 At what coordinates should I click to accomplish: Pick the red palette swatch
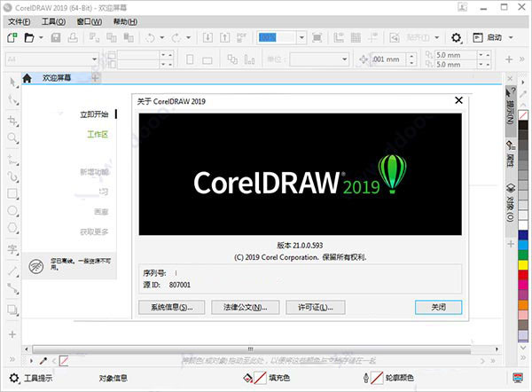523,275
